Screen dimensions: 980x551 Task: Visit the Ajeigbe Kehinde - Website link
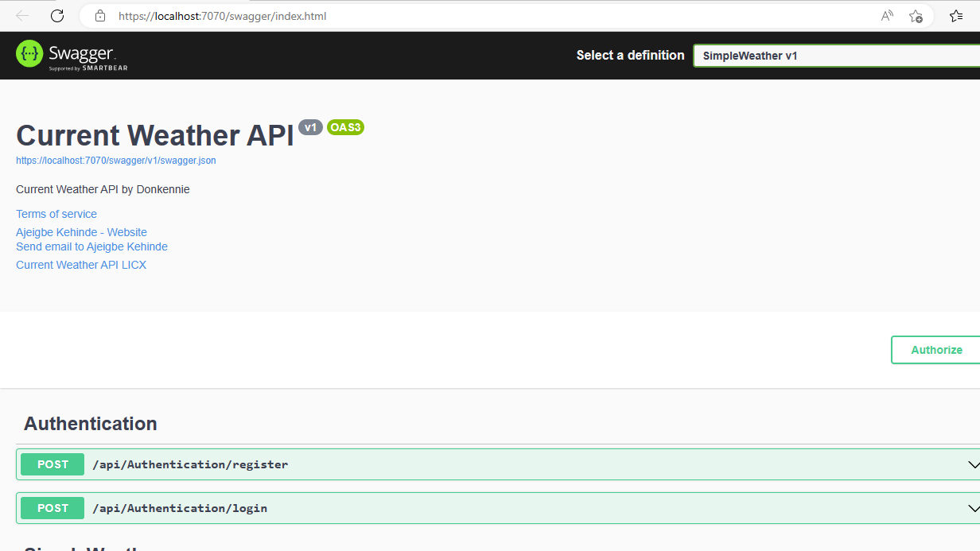pyautogui.click(x=81, y=231)
